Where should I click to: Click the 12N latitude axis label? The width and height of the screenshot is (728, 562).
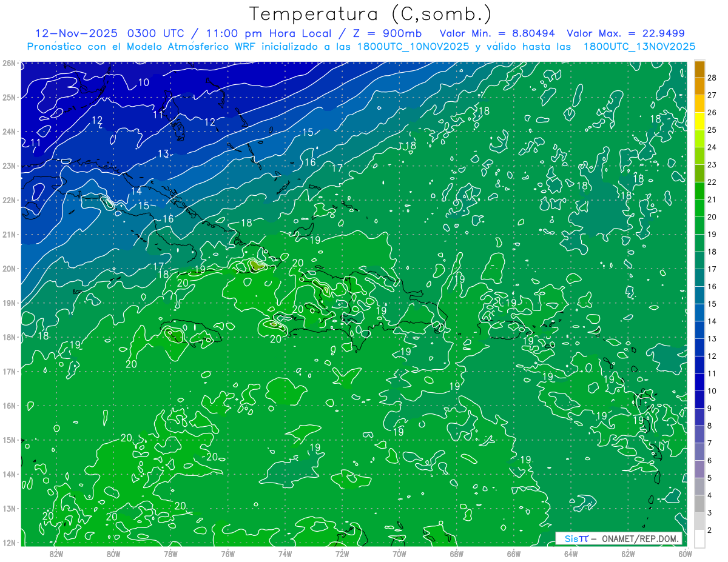[9, 543]
